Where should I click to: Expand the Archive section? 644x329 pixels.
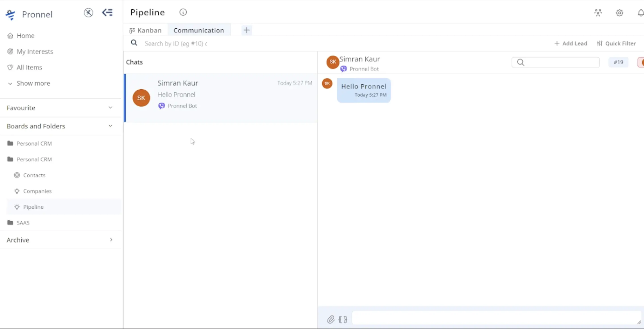pos(111,240)
